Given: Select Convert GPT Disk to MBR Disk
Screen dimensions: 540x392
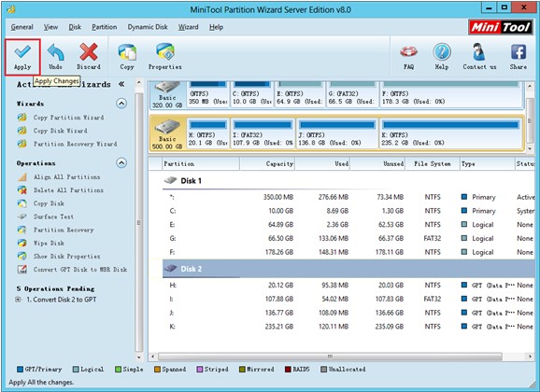Looking at the screenshot, I should coord(80,270).
